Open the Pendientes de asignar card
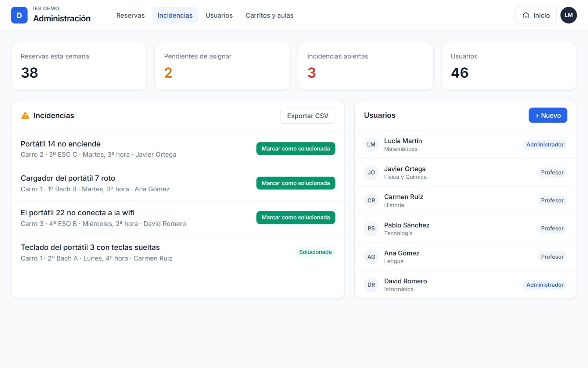 (222, 66)
